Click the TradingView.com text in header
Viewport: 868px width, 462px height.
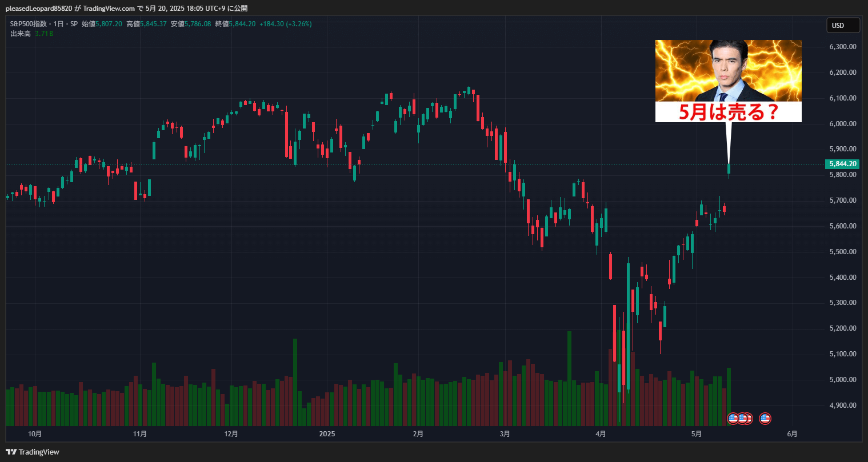109,9
